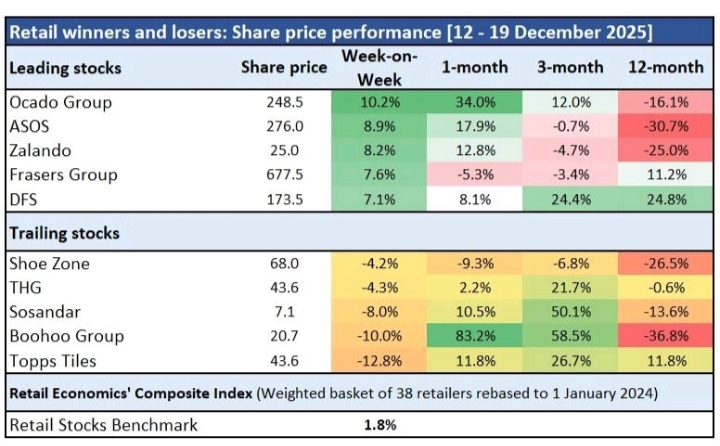Image resolution: width=720 pixels, height=446 pixels.
Task: Select the benchmark 1.8% value
Action: [x=380, y=425]
